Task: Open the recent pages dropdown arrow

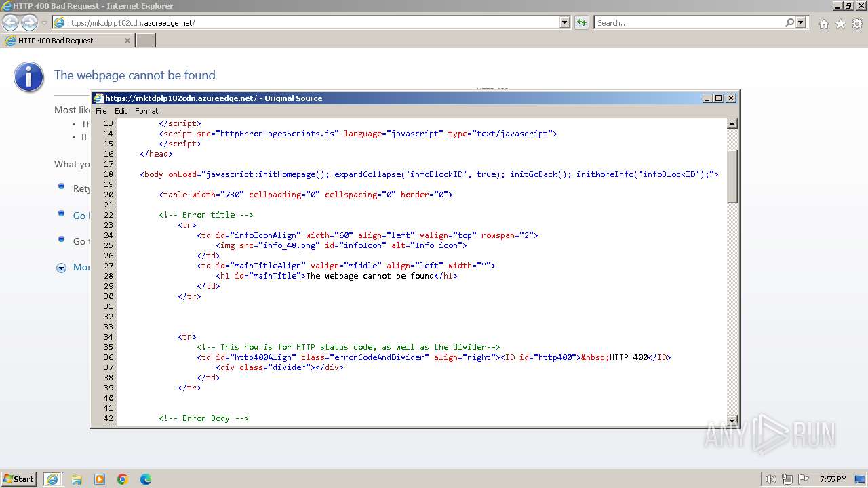Action: [45, 23]
